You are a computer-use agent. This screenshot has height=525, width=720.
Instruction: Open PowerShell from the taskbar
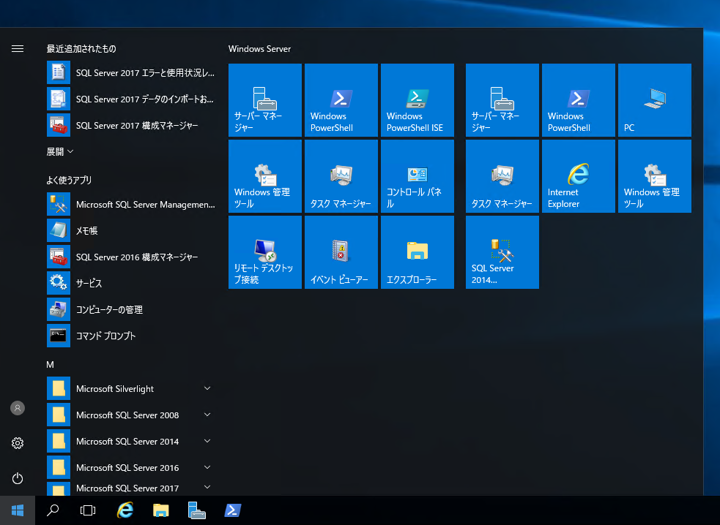(232, 510)
